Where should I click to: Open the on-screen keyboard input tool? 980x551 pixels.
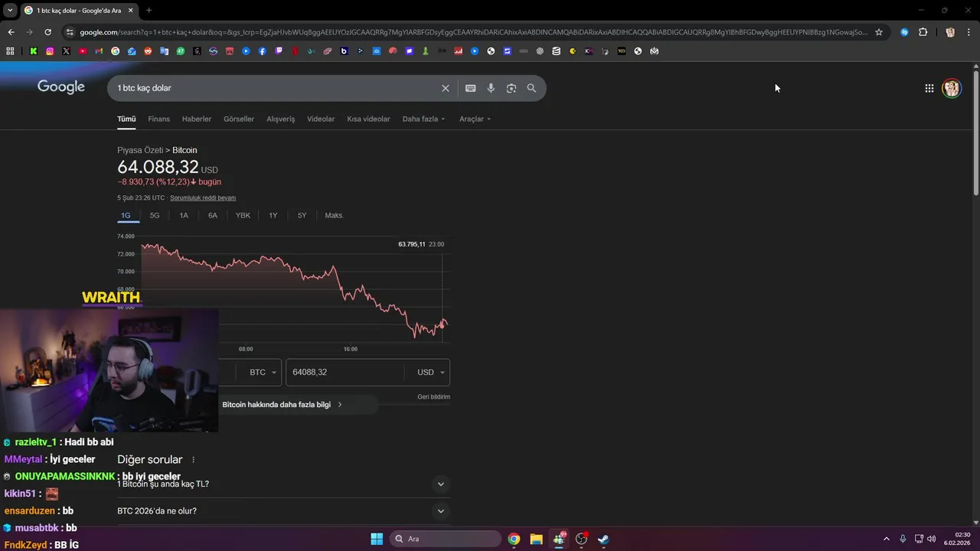tap(471, 88)
